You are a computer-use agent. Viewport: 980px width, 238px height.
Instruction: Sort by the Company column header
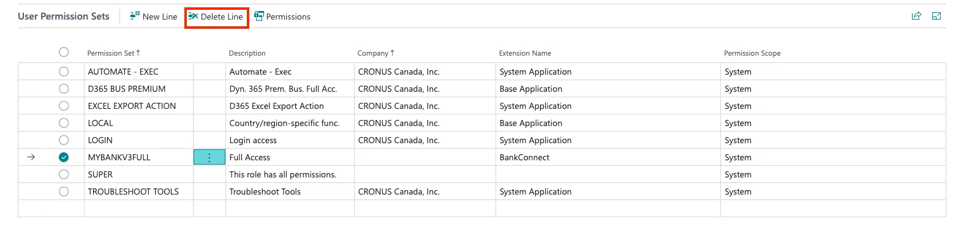(376, 53)
